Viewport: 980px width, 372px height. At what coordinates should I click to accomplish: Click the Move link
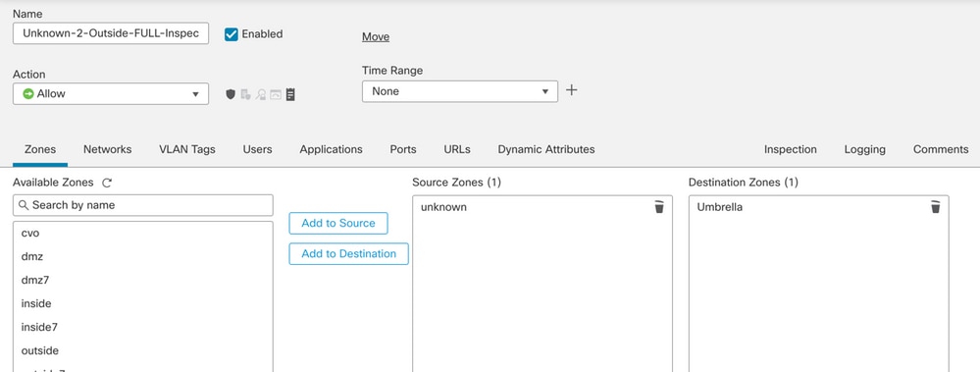click(376, 37)
